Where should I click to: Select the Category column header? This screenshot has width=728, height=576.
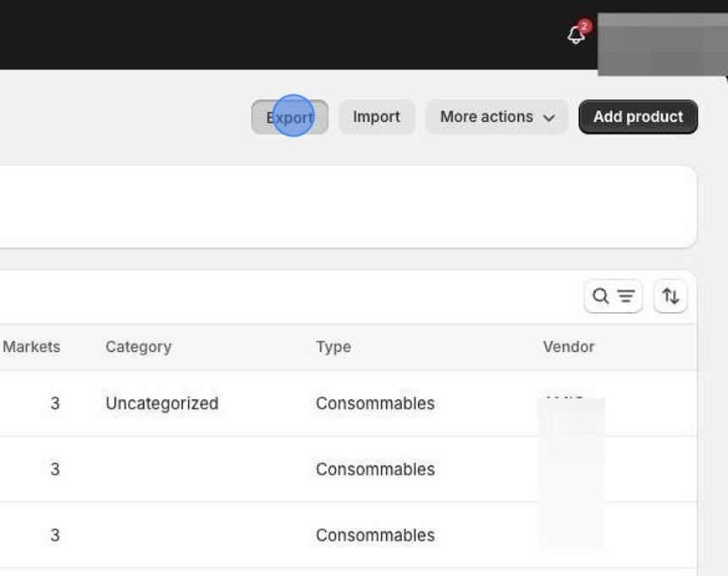coord(138,347)
